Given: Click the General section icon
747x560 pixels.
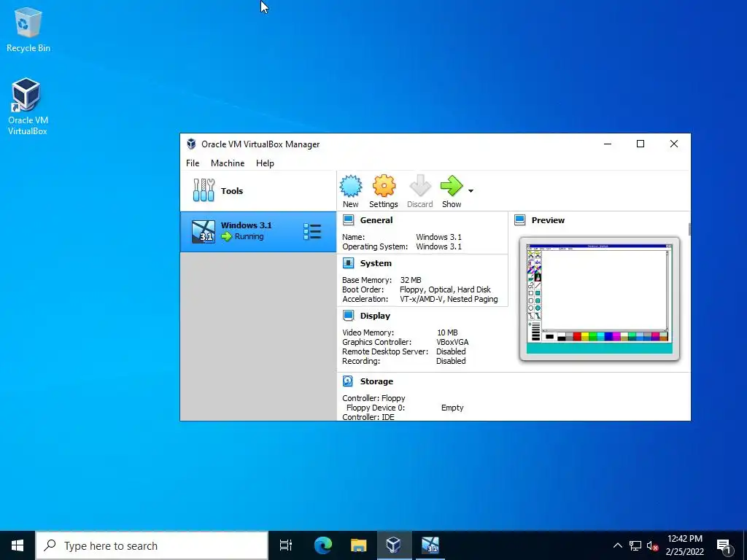Looking at the screenshot, I should click(349, 220).
